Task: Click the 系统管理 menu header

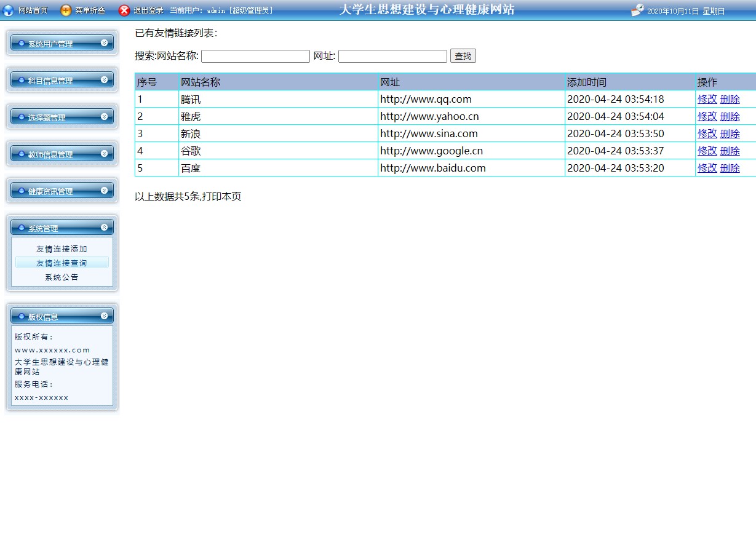Action: click(x=62, y=228)
